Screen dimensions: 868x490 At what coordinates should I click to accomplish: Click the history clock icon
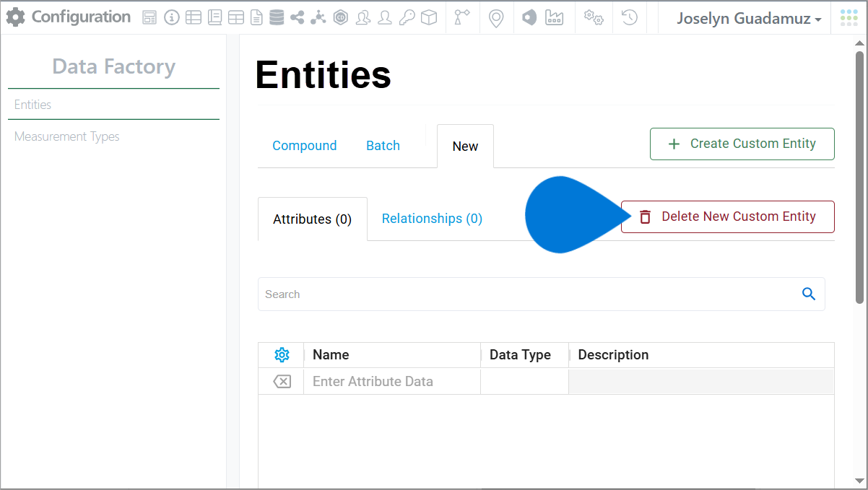pos(630,18)
